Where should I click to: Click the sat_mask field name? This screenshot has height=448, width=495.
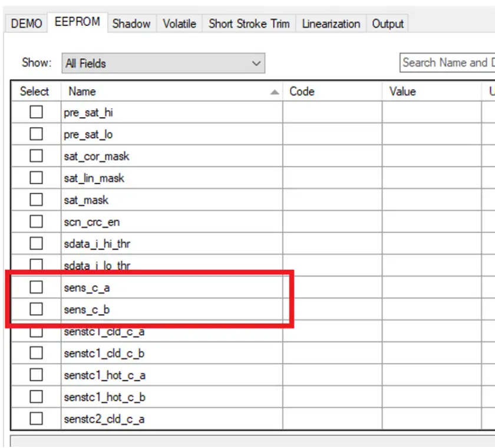(x=86, y=200)
